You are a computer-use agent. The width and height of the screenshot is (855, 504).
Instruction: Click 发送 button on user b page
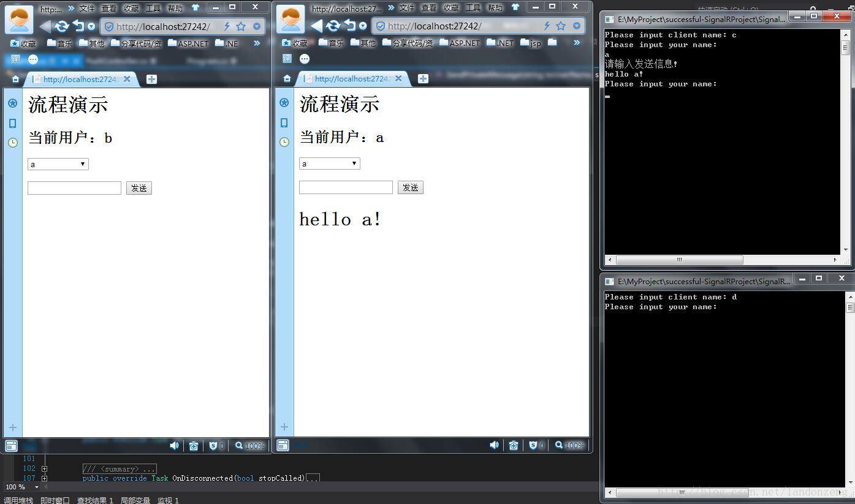(139, 188)
